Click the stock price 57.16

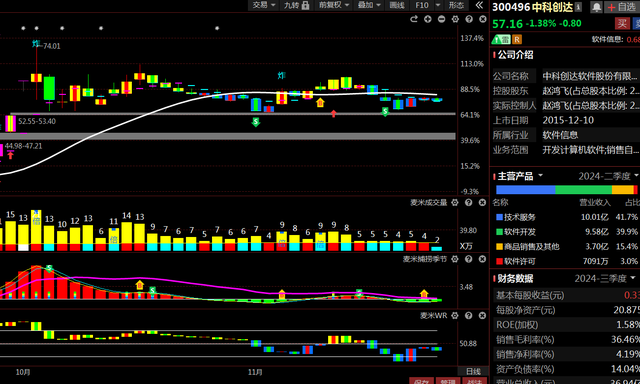pyautogui.click(x=507, y=24)
